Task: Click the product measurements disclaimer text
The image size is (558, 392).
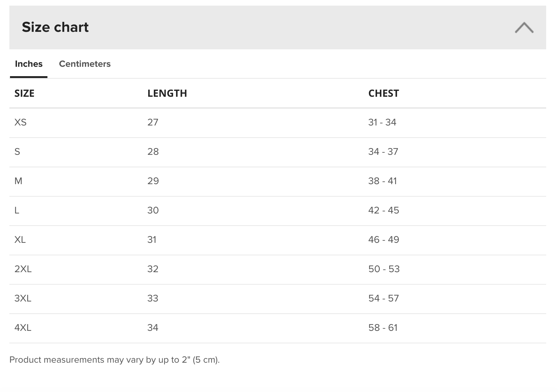Action: (115, 360)
